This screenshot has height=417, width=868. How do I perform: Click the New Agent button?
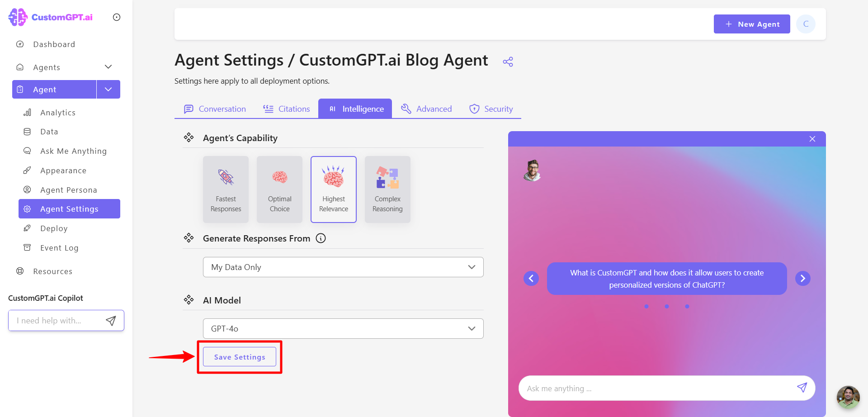(752, 24)
